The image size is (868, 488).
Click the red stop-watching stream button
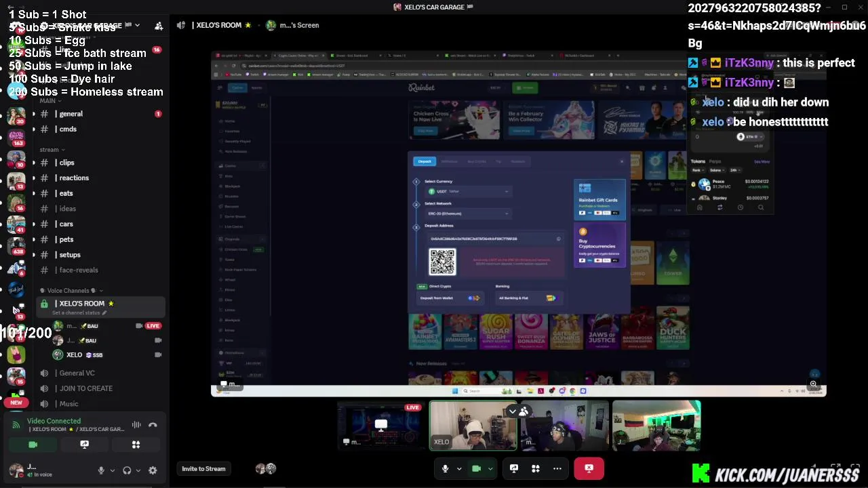point(589,468)
